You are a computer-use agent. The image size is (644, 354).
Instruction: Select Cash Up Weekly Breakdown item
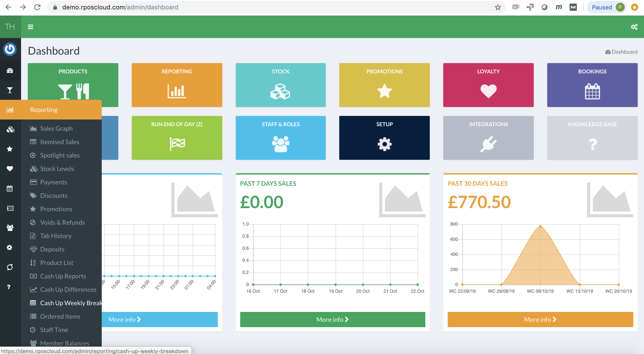pos(71,303)
